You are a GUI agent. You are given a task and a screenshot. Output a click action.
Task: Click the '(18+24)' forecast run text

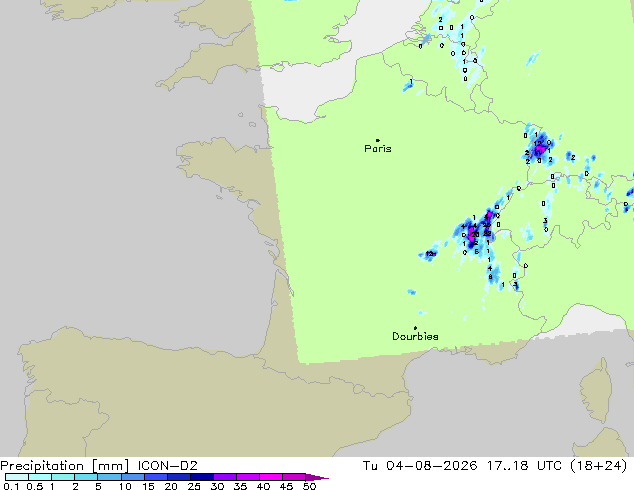point(599,466)
